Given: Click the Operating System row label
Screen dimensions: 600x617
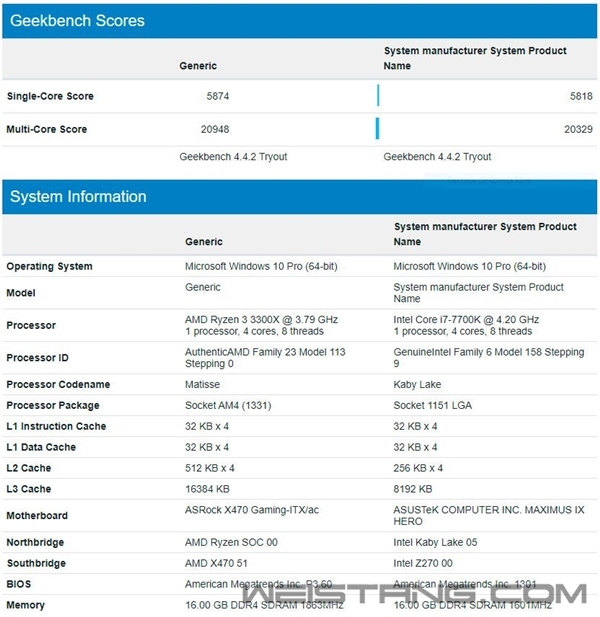Looking at the screenshot, I should click(x=49, y=267).
